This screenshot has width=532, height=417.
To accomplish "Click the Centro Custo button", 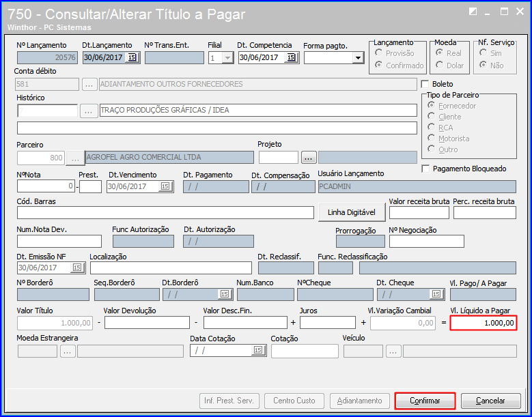I will [x=294, y=401].
